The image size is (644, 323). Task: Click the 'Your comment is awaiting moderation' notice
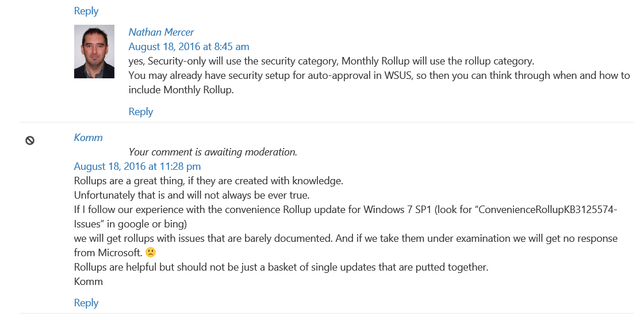click(213, 152)
